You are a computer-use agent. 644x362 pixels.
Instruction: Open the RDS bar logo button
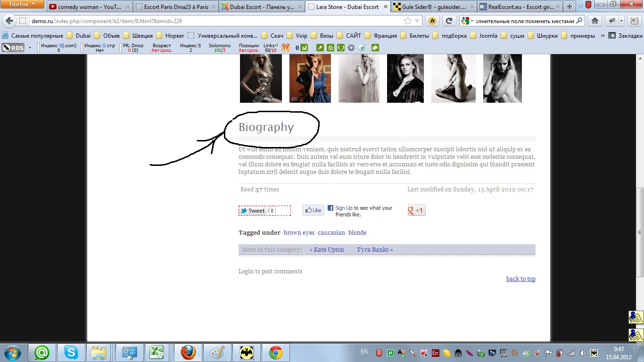pyautogui.click(x=13, y=48)
